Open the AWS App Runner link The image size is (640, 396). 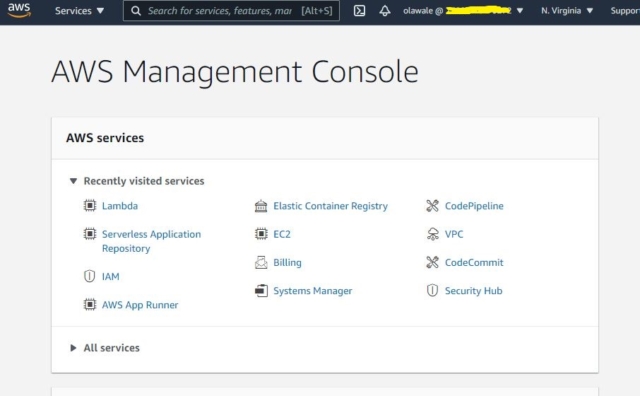(x=140, y=305)
